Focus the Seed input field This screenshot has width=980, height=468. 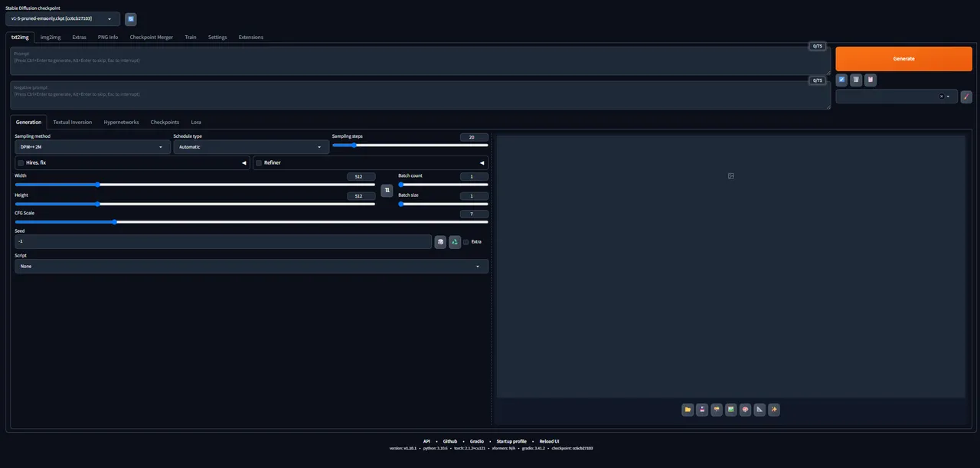(x=223, y=242)
